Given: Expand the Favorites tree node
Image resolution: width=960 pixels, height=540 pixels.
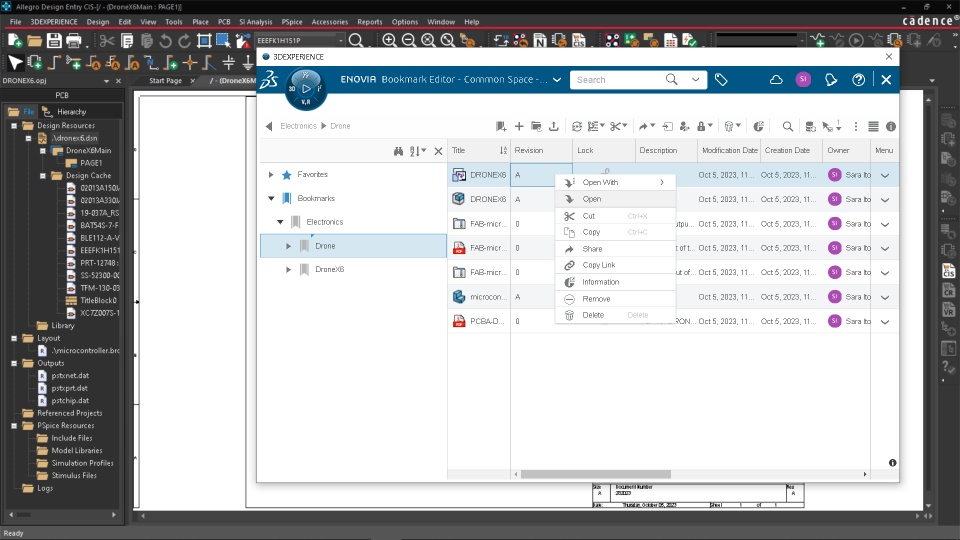Looking at the screenshot, I should 271,174.
